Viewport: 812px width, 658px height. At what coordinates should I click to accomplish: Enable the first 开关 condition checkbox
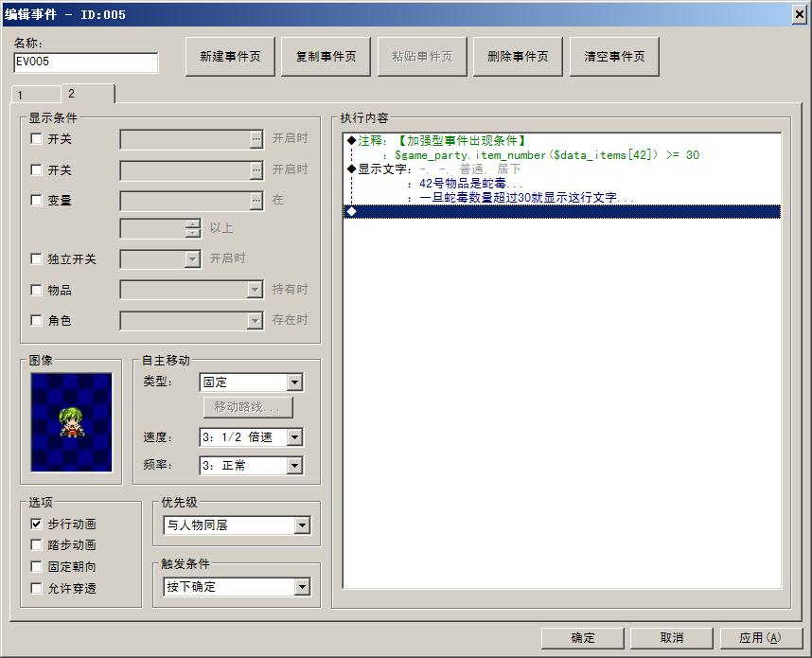pos(36,139)
